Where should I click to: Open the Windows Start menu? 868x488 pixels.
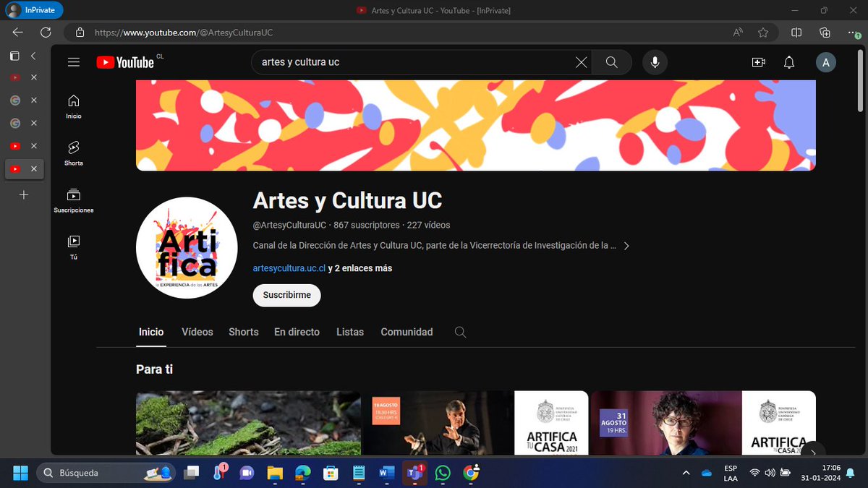[20, 473]
